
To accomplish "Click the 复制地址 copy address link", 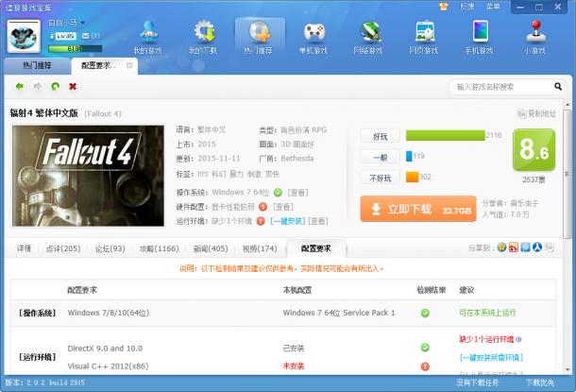I will 536,113.
